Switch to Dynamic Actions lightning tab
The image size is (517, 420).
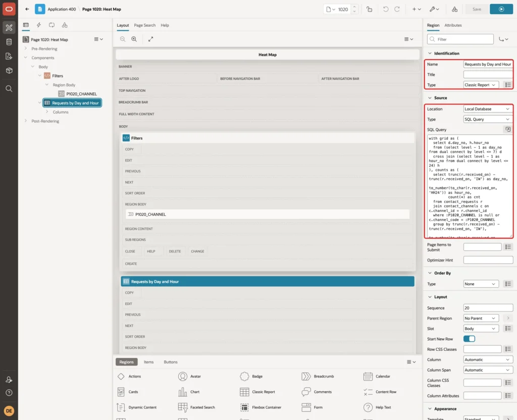pyautogui.click(x=38, y=25)
